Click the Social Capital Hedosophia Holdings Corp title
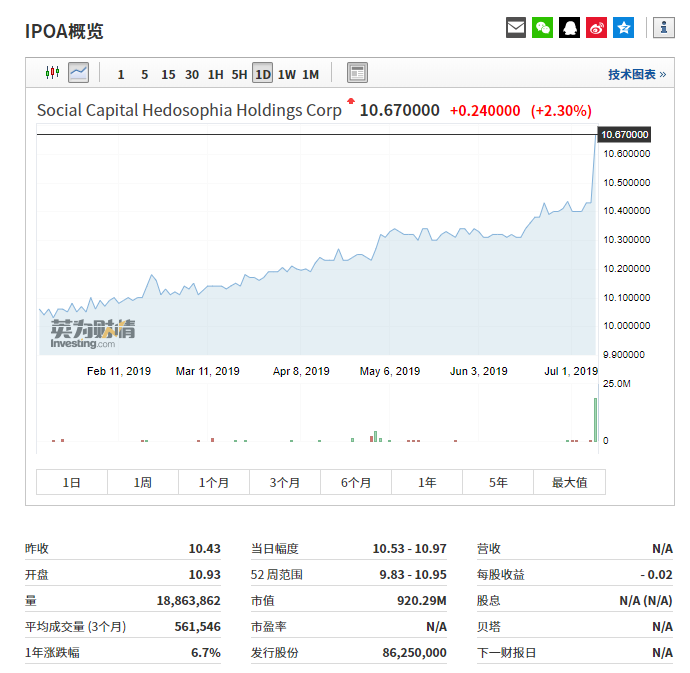690x673 pixels. [x=189, y=110]
